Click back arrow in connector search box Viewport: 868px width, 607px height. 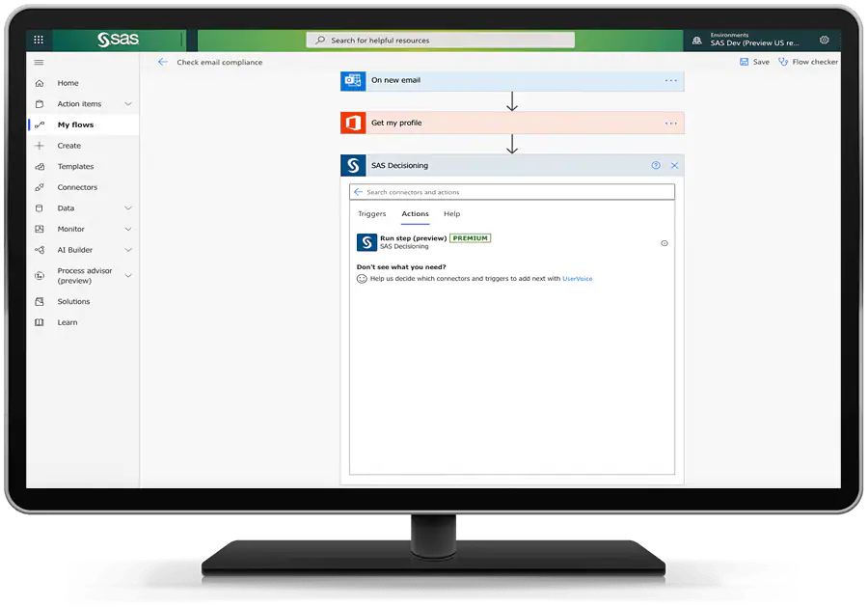pos(358,192)
